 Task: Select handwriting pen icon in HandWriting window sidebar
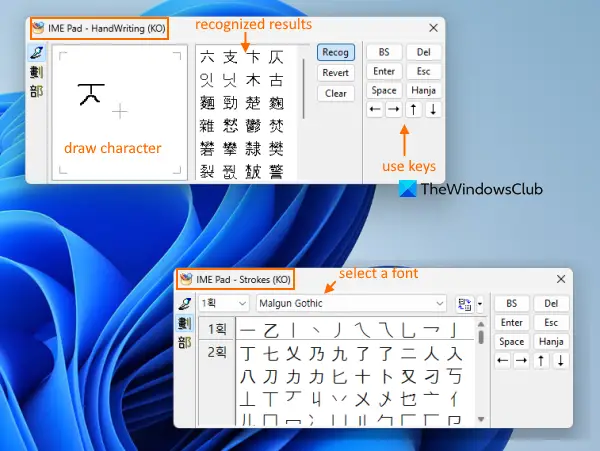pyautogui.click(x=37, y=53)
